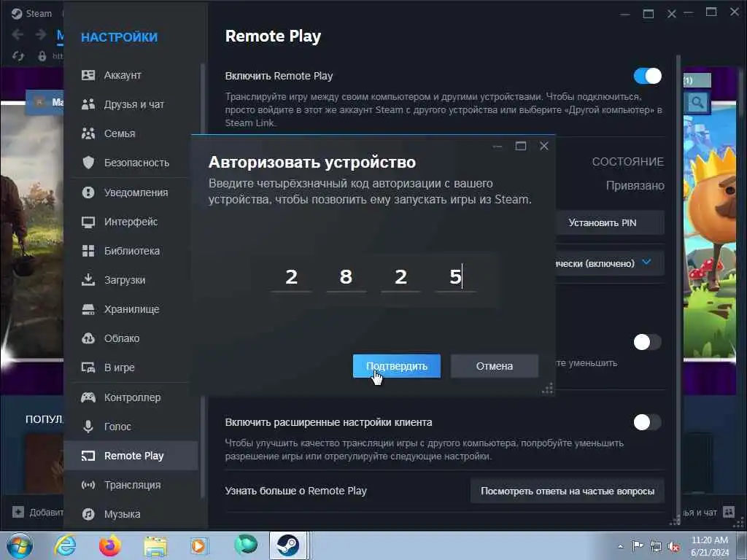747x560 pixels.
Task: Click the second code digit field showing 8
Action: pyautogui.click(x=347, y=277)
